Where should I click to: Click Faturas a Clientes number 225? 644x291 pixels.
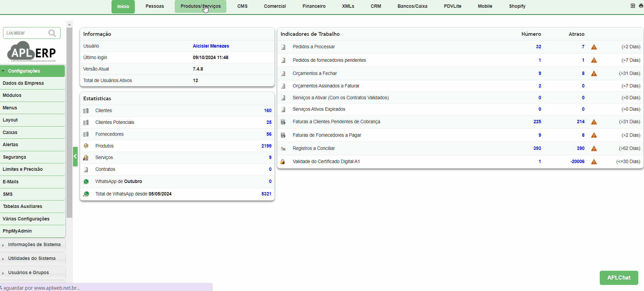pyautogui.click(x=537, y=122)
